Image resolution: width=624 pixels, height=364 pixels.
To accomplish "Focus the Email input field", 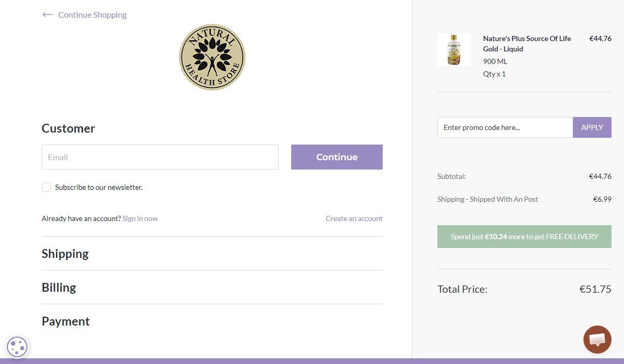I will pos(160,157).
